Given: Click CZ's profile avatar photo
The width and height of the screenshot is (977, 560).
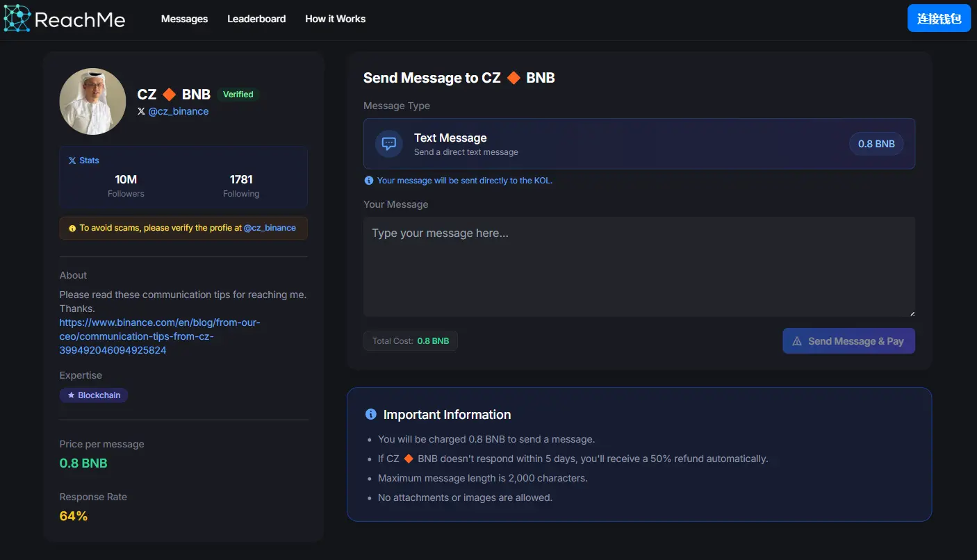Looking at the screenshot, I should coord(93,101).
